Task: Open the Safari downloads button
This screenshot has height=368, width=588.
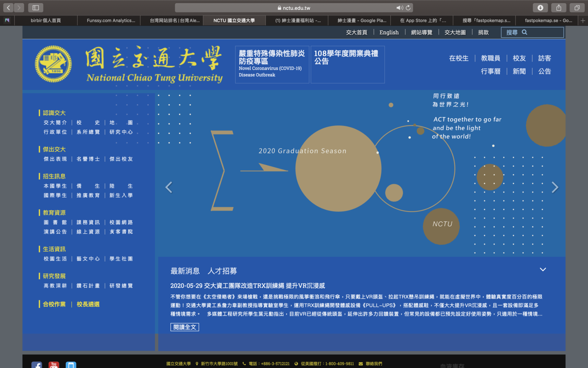Action: pos(540,8)
